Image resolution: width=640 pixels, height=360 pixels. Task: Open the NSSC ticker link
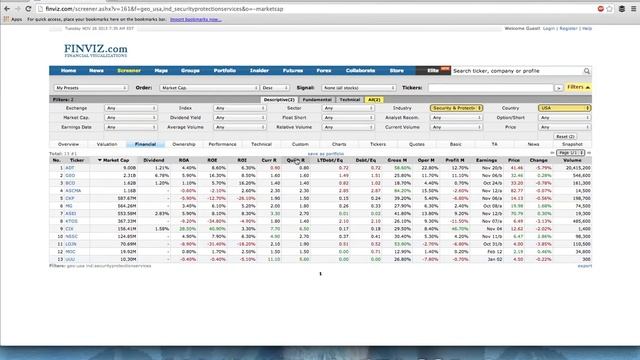[71, 236]
